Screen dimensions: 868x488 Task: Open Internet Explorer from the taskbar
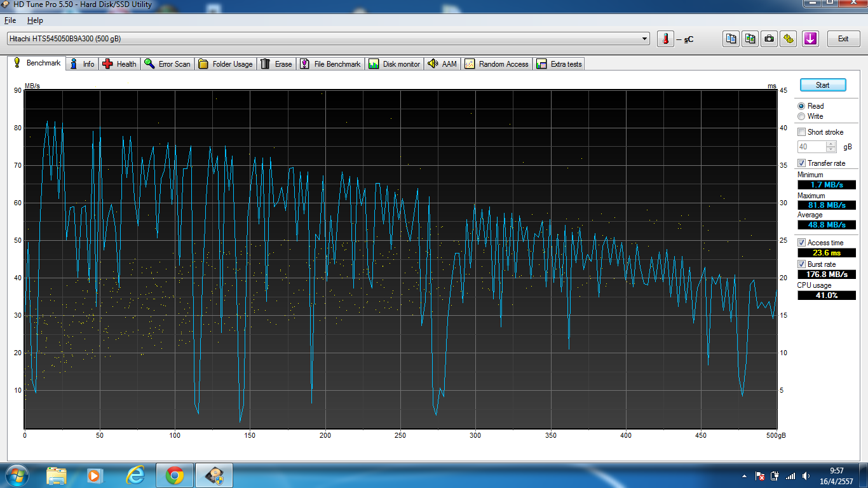[x=135, y=475]
